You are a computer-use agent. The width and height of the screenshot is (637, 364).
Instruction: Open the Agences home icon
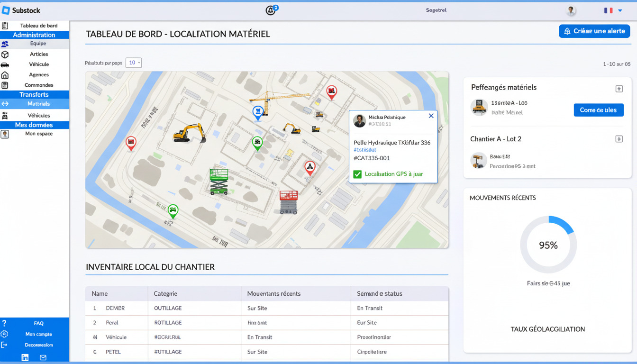pyautogui.click(x=5, y=75)
